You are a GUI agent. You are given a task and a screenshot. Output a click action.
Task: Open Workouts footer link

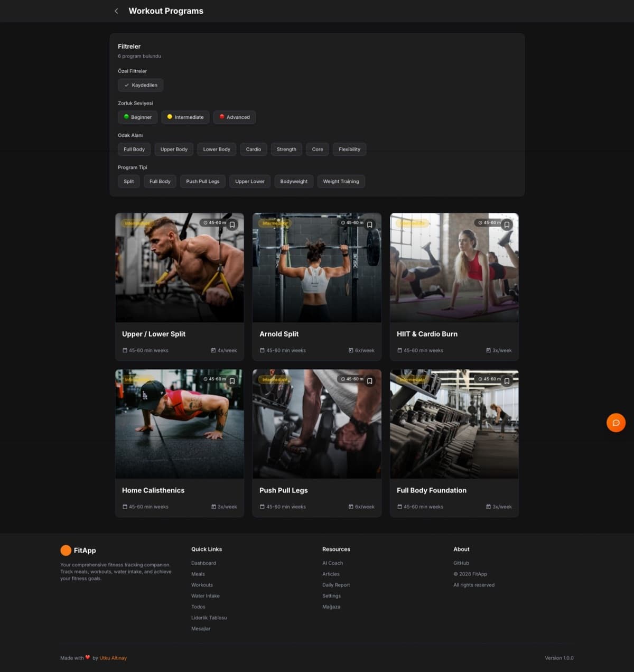pyautogui.click(x=202, y=585)
